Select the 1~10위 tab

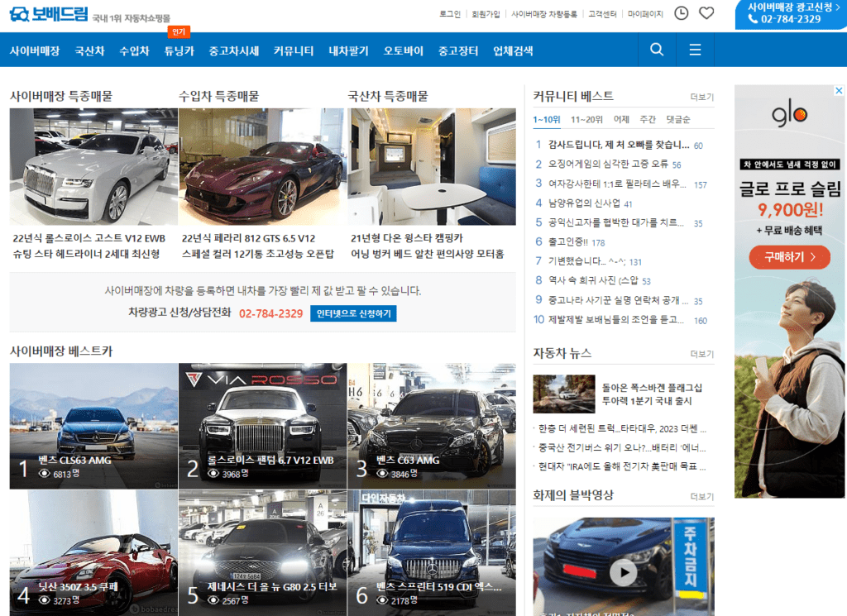click(x=547, y=119)
